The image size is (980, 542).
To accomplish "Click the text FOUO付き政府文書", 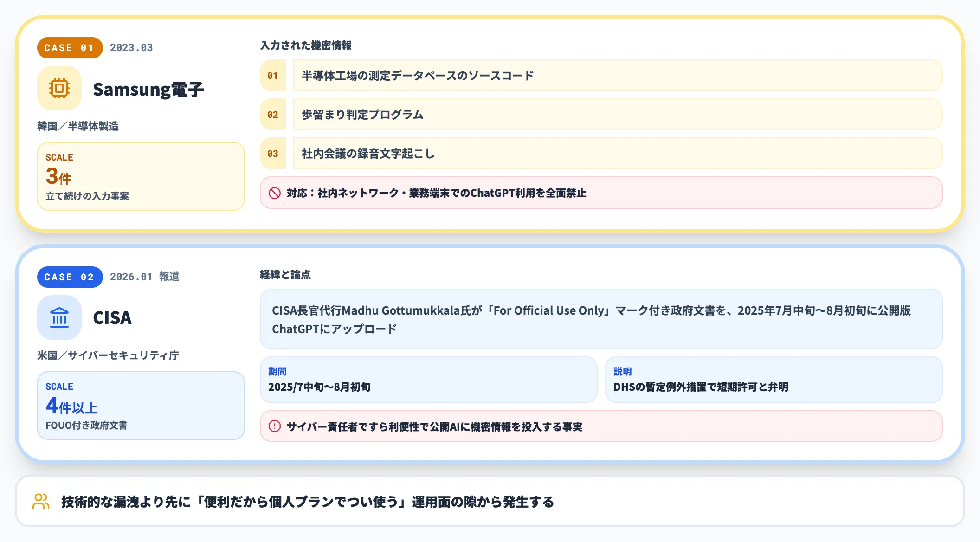I will (x=86, y=426).
